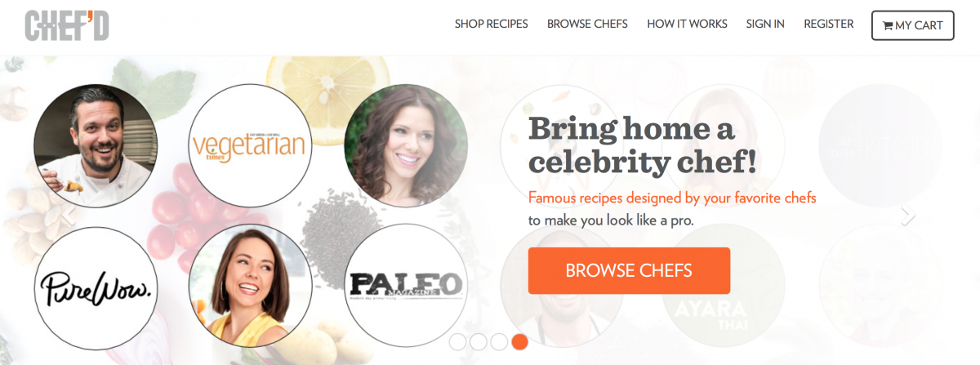
Task: Click the Register link
Action: tap(829, 24)
